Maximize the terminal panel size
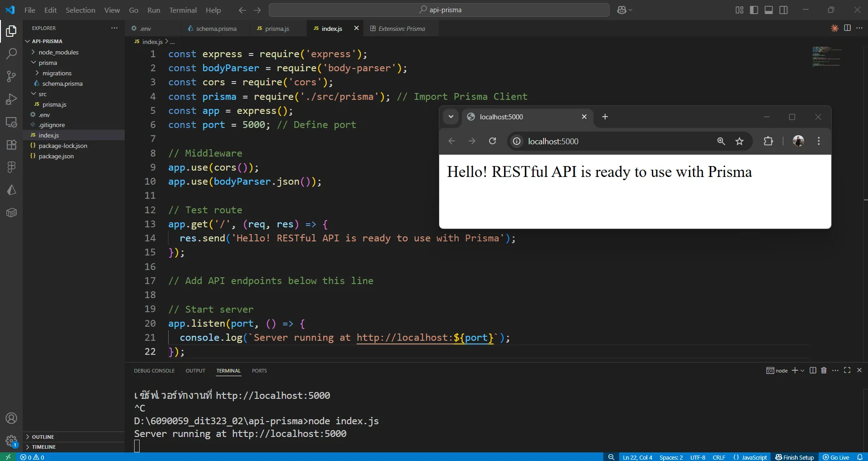Screen dimensions: 868x461 click(847, 370)
